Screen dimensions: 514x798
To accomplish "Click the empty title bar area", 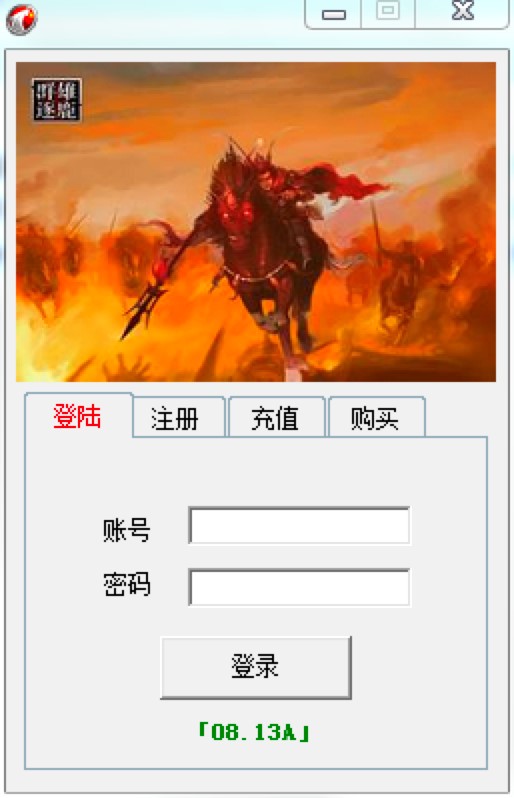I will (x=170, y=19).
